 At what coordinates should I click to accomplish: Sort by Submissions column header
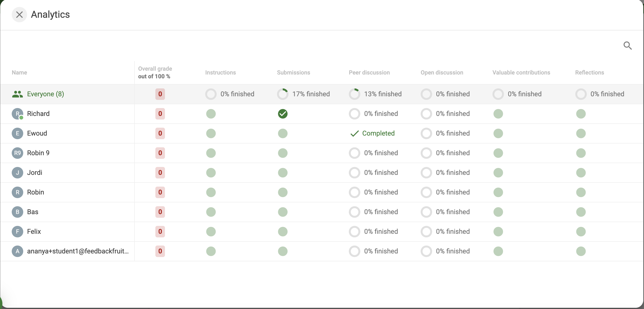click(294, 73)
